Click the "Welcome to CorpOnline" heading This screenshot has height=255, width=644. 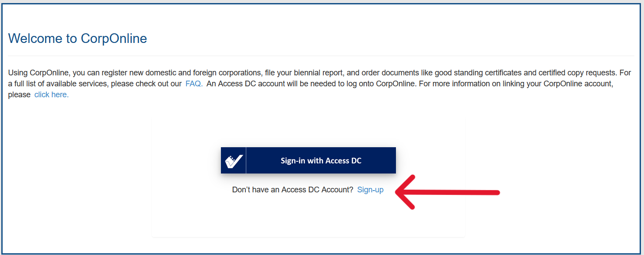pos(77,39)
